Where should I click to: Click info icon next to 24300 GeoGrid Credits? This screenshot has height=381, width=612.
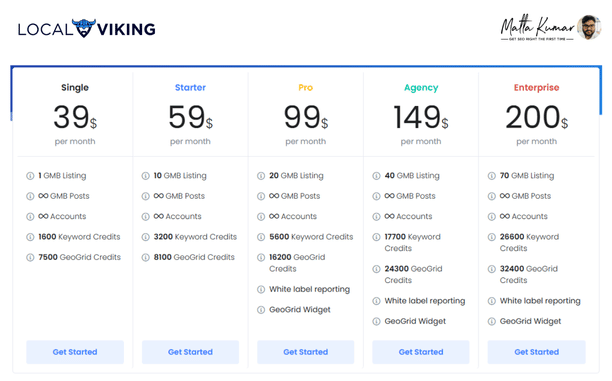376,269
